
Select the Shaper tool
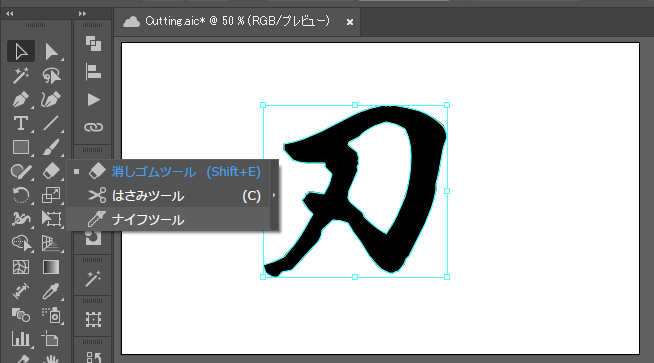(20, 171)
